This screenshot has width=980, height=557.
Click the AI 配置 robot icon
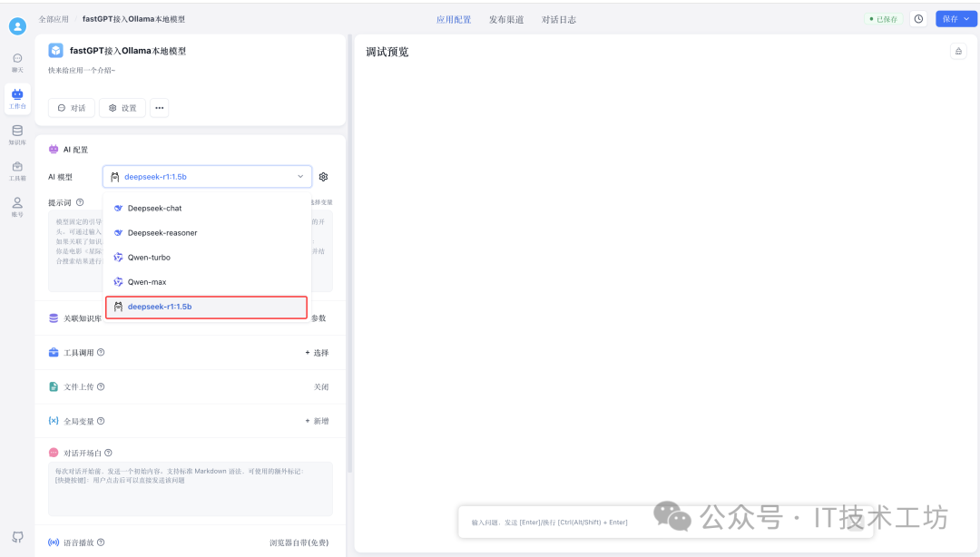point(54,150)
